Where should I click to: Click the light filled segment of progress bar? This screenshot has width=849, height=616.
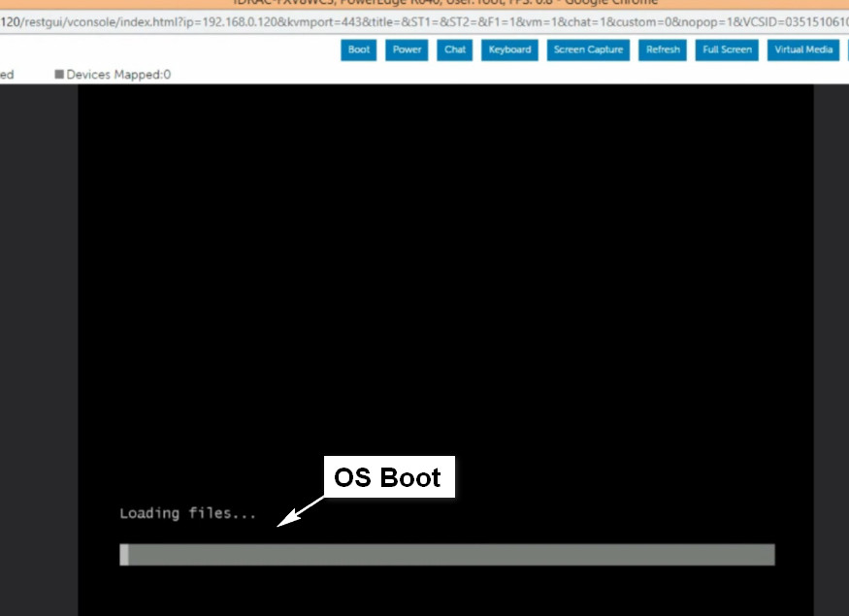(124, 555)
